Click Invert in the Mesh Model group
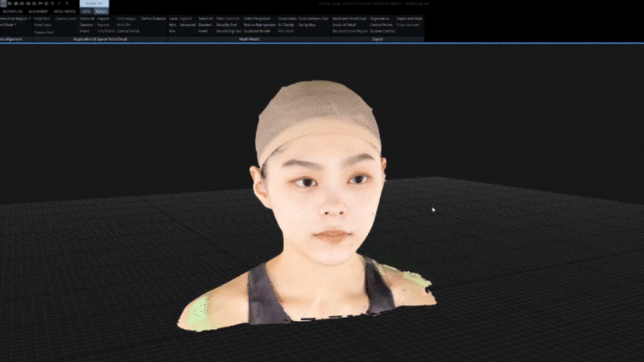Image resolution: width=644 pixels, height=362 pixels. (x=203, y=31)
